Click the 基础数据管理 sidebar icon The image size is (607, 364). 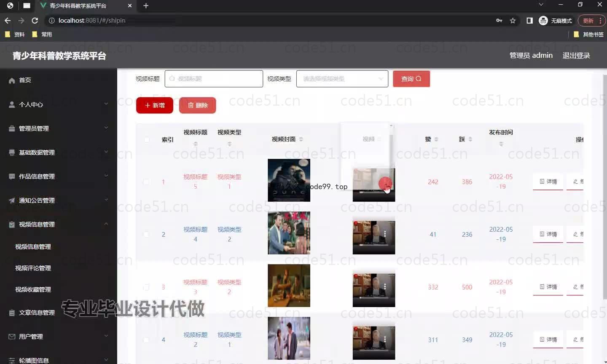12,153
